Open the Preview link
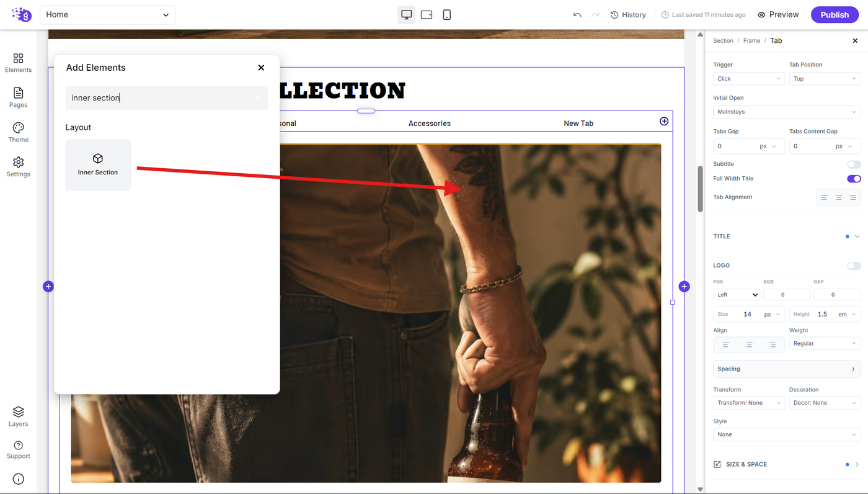Screen dimensions: 868x494 [x=778, y=15]
